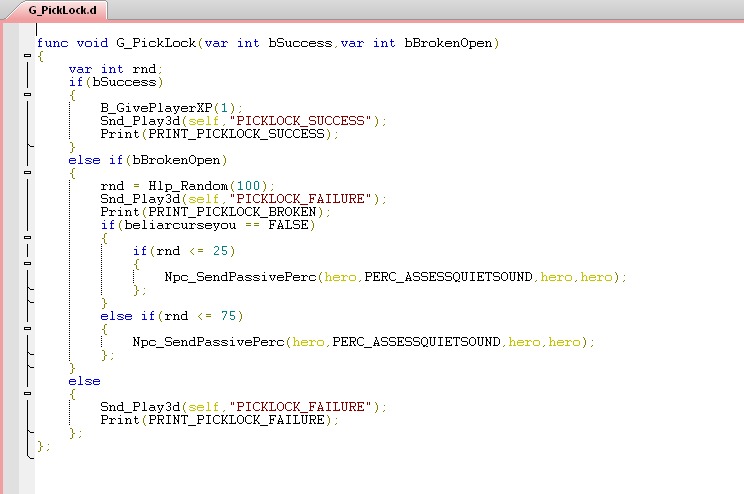Click the G_PickLock function name

[156, 43]
